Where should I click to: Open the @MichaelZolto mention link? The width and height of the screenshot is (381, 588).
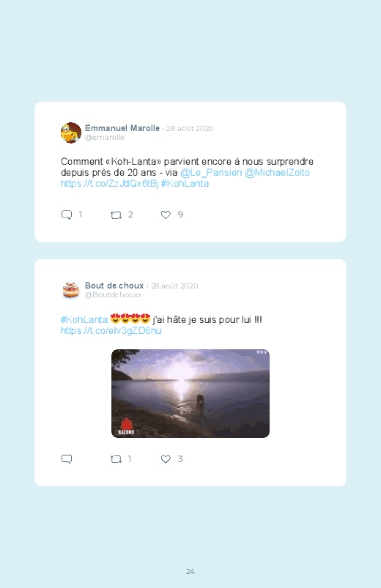(x=277, y=173)
